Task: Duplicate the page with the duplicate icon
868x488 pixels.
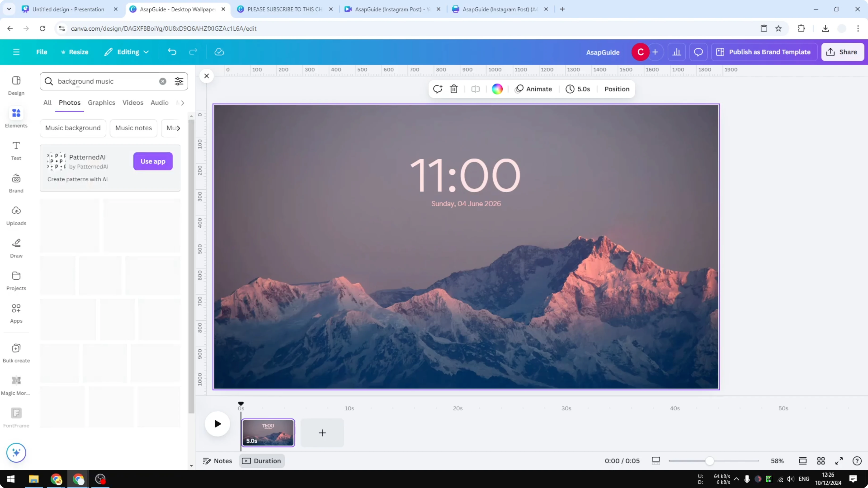Action: tap(437, 89)
